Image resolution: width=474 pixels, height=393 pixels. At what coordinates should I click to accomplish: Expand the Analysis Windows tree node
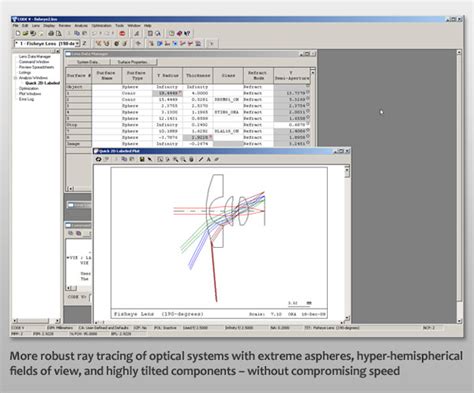(x=15, y=78)
